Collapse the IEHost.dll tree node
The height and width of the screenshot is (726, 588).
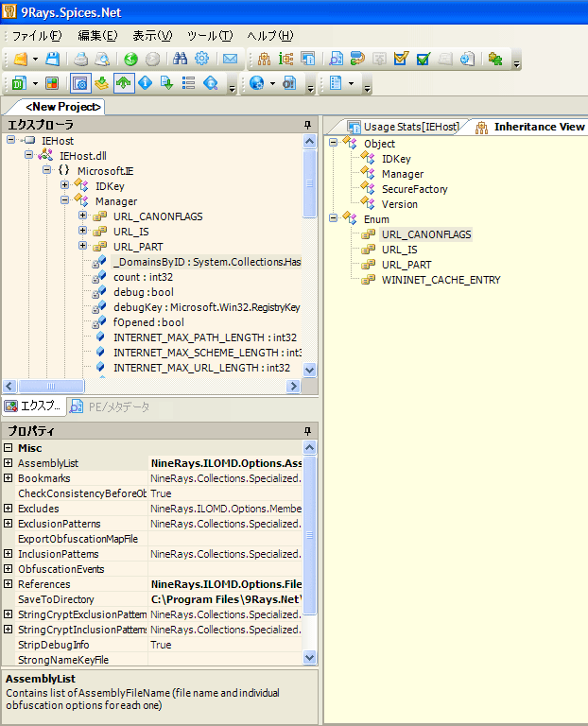[x=28, y=154]
